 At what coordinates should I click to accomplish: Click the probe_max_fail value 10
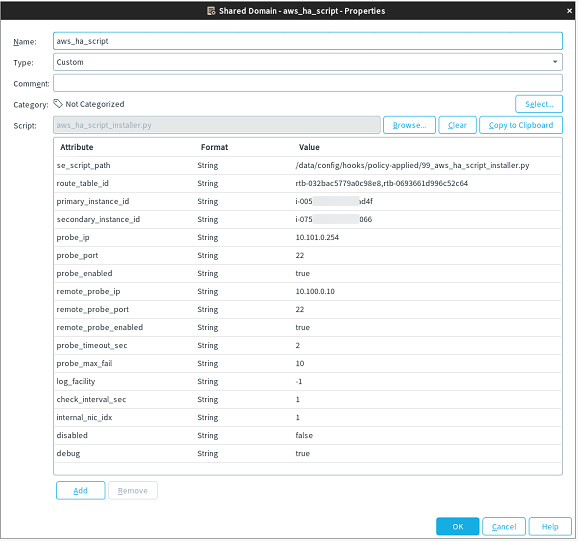click(x=300, y=364)
